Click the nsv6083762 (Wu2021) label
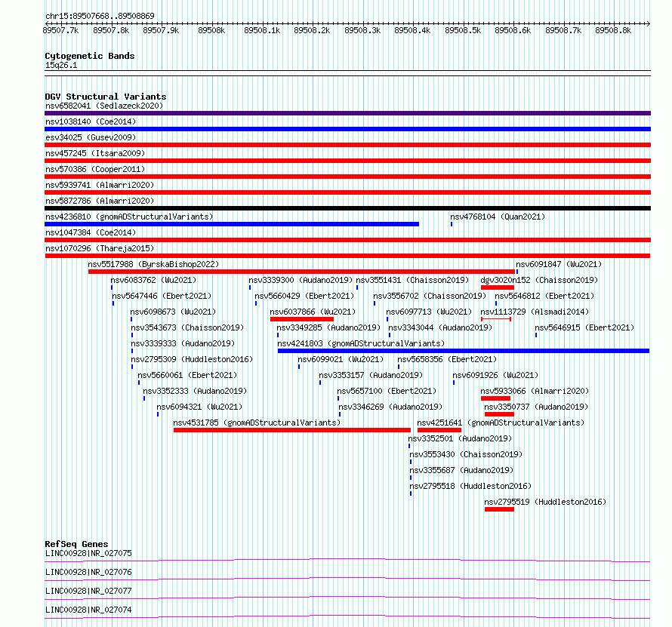Image resolution: width=672 pixels, height=627 pixels. tap(153, 280)
